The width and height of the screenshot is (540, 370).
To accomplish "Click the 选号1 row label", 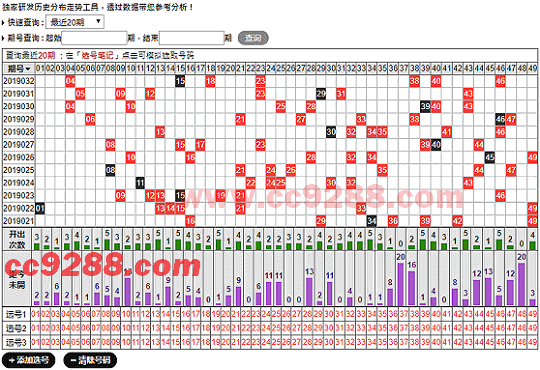I will 16,314.
